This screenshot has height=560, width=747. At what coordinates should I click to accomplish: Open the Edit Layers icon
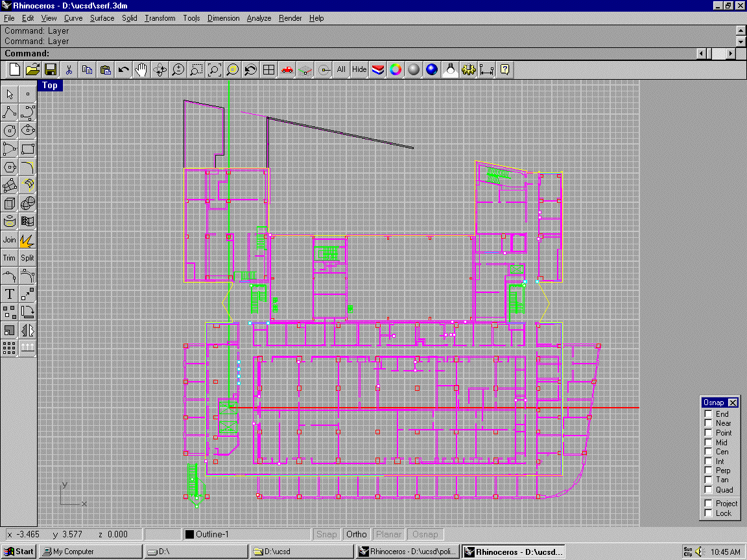[377, 69]
